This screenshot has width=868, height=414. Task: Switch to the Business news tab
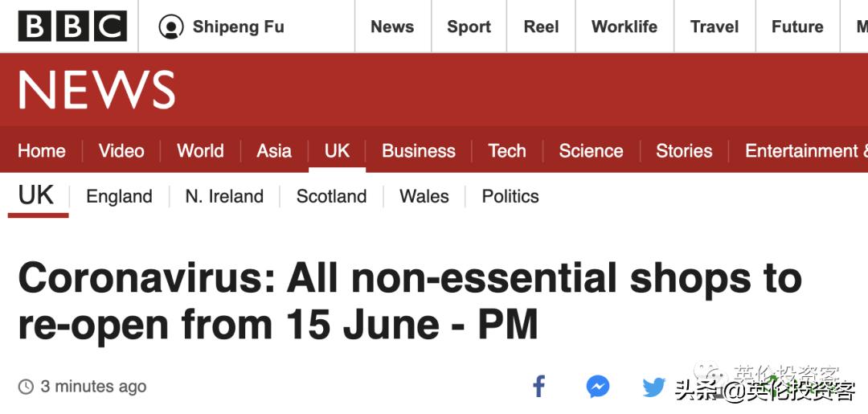[418, 151]
